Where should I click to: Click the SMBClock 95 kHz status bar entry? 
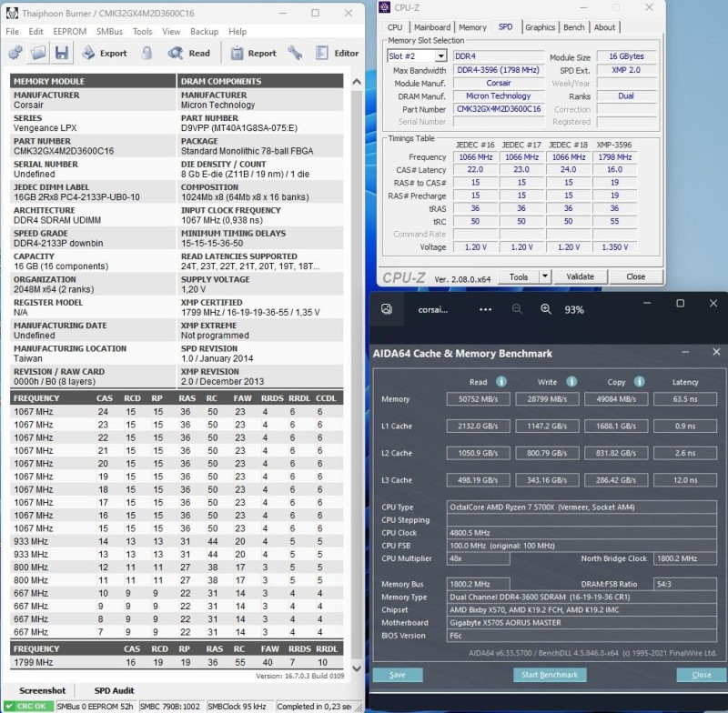(x=238, y=706)
